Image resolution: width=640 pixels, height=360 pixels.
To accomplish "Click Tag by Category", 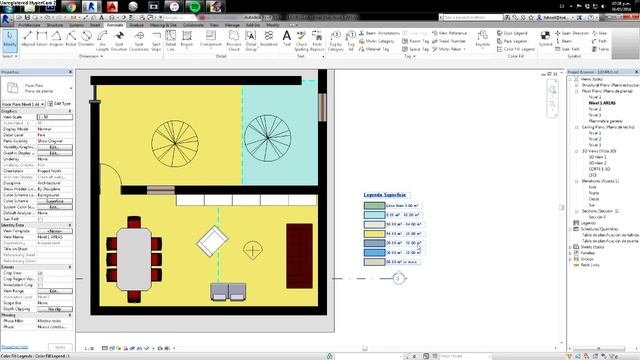I will tap(336, 41).
